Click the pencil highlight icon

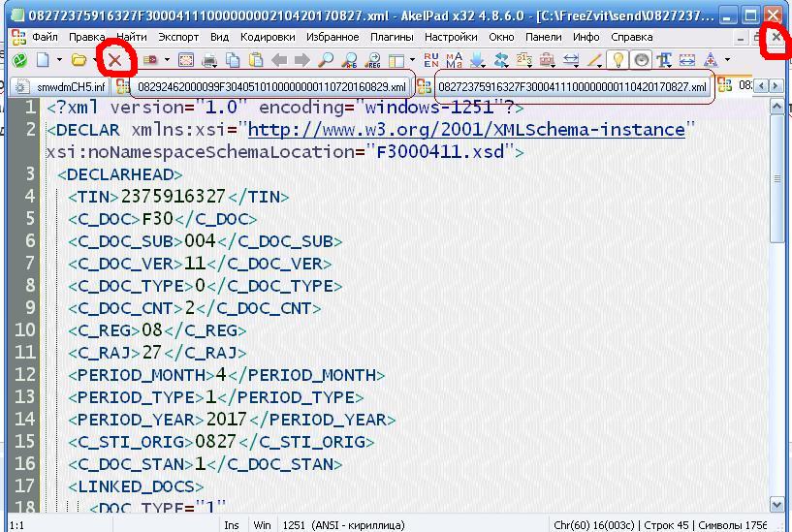[x=594, y=60]
